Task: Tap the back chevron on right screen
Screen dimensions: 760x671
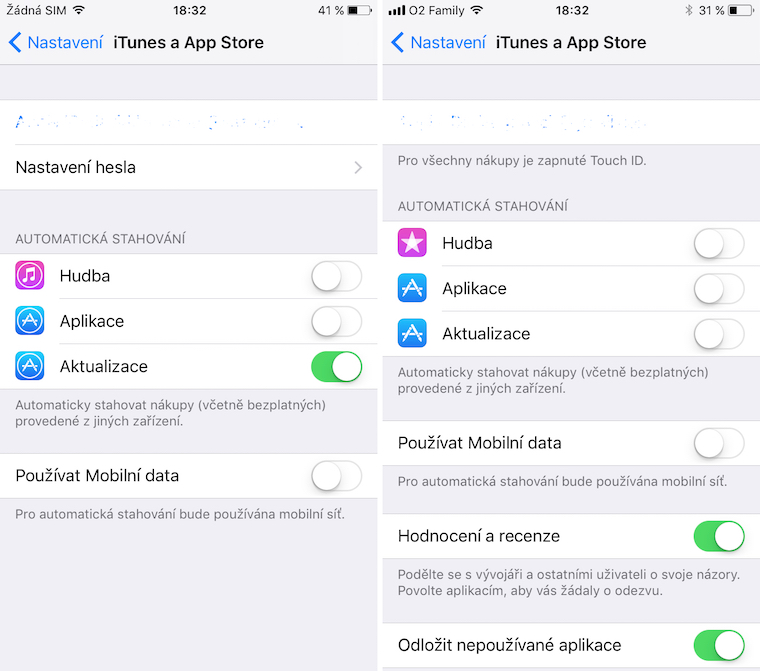Action: point(397,42)
